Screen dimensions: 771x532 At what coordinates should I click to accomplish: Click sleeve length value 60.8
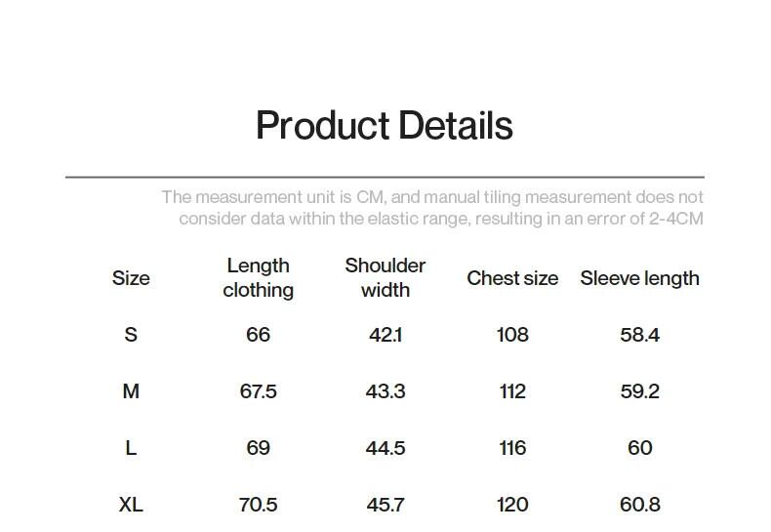[639, 505]
